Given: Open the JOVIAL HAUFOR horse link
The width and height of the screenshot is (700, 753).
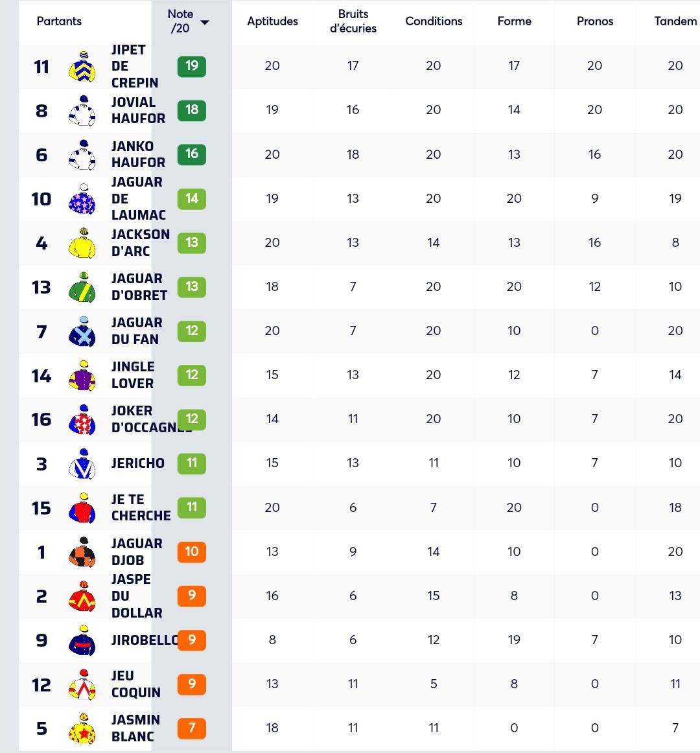Looking at the screenshot, I should point(138,110).
